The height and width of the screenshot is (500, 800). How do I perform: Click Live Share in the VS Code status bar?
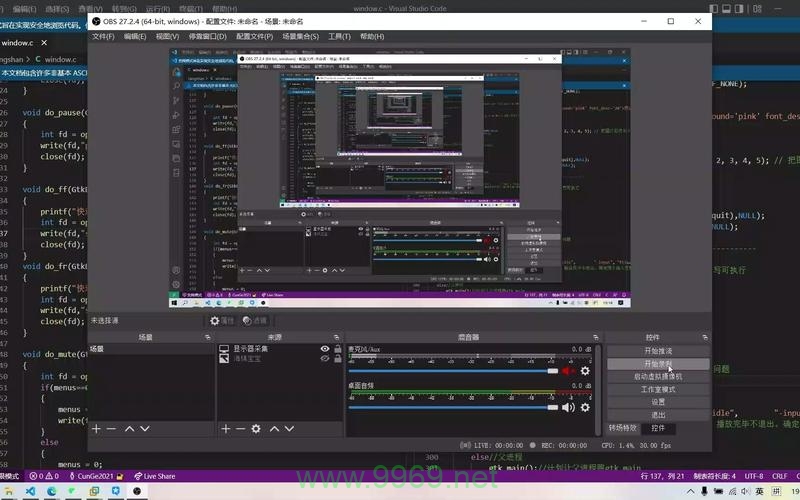pyautogui.click(x=155, y=476)
